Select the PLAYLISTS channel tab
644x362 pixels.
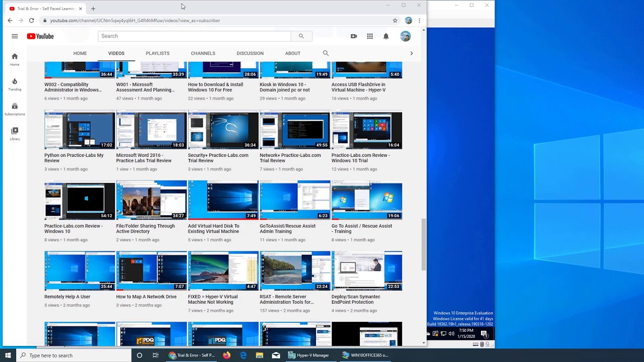point(157,53)
